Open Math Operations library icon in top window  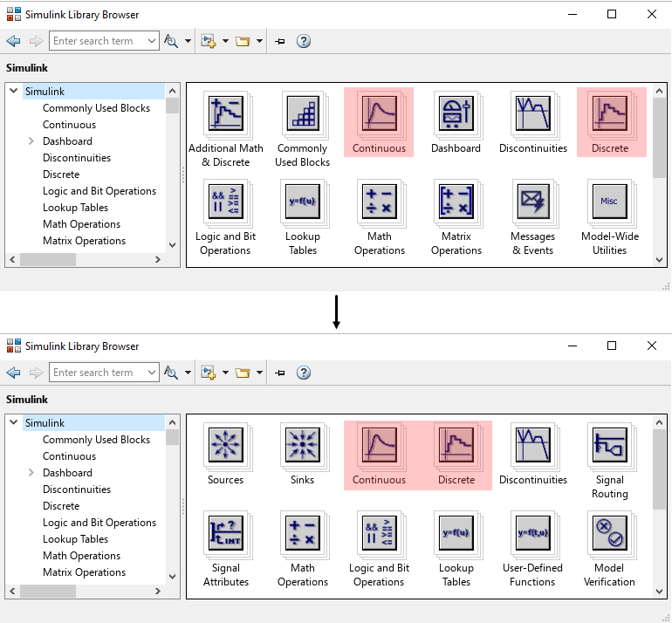380,202
